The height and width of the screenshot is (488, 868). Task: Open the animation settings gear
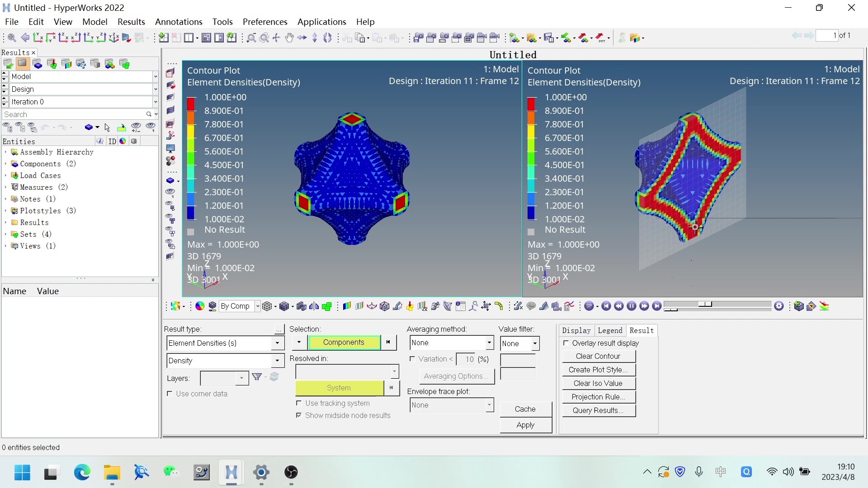click(779, 306)
